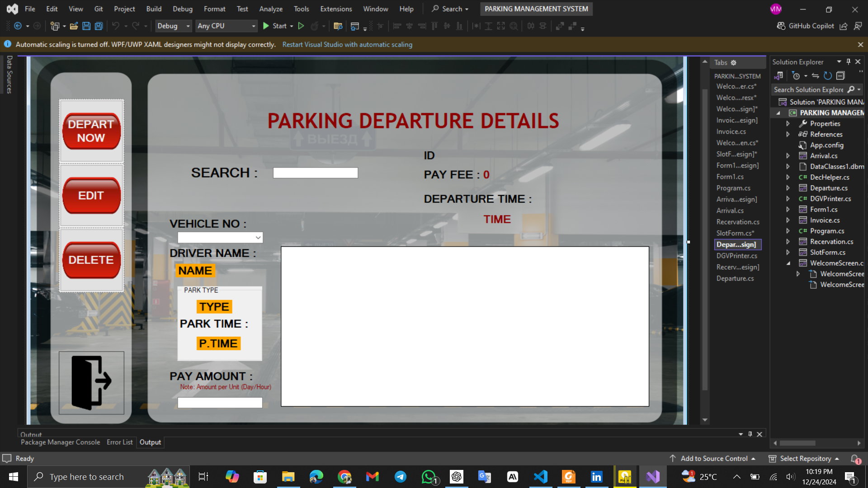The image size is (868, 488).
Task: Click the SEARCH text input field
Action: (315, 173)
